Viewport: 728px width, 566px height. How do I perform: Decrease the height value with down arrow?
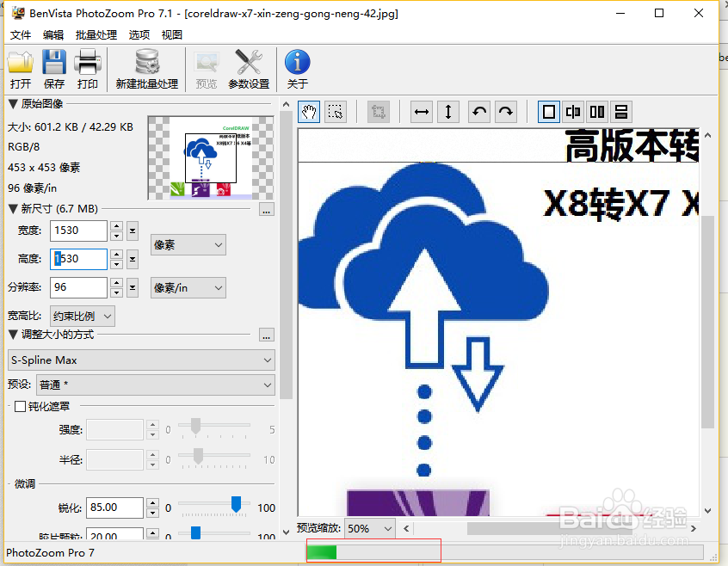click(x=116, y=264)
